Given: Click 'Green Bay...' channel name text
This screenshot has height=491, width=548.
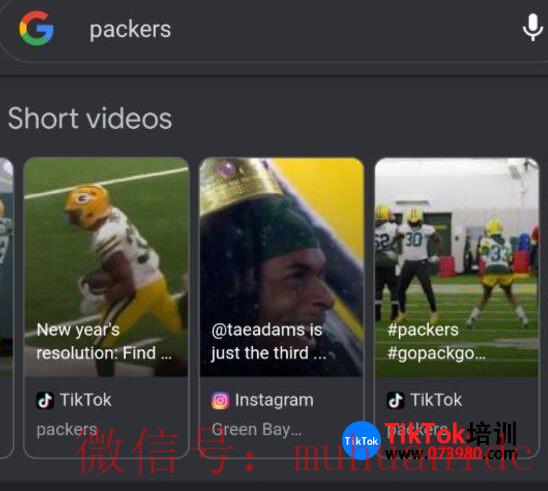Looking at the screenshot, I should [x=257, y=430].
